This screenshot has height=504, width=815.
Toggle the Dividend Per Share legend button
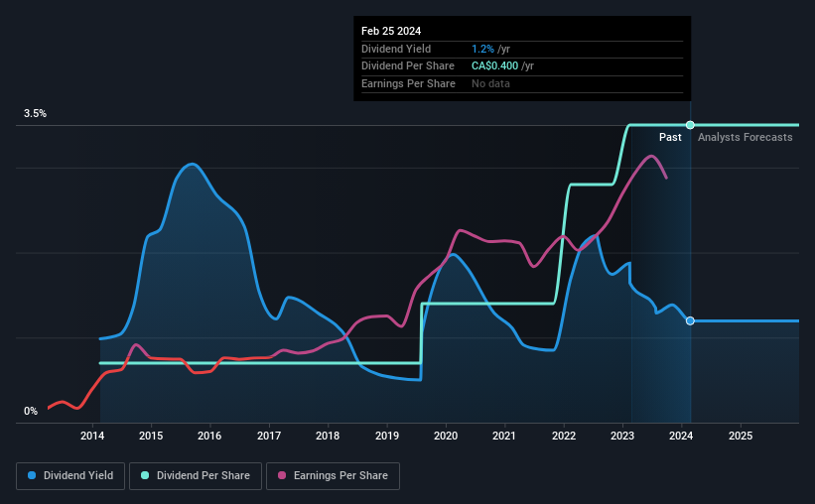pyautogui.click(x=196, y=476)
